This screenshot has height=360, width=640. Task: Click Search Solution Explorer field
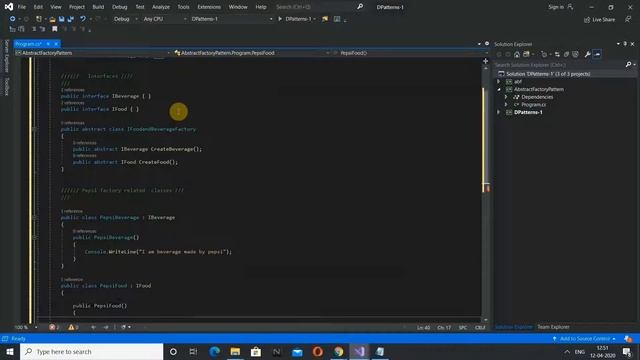[x=559, y=64]
